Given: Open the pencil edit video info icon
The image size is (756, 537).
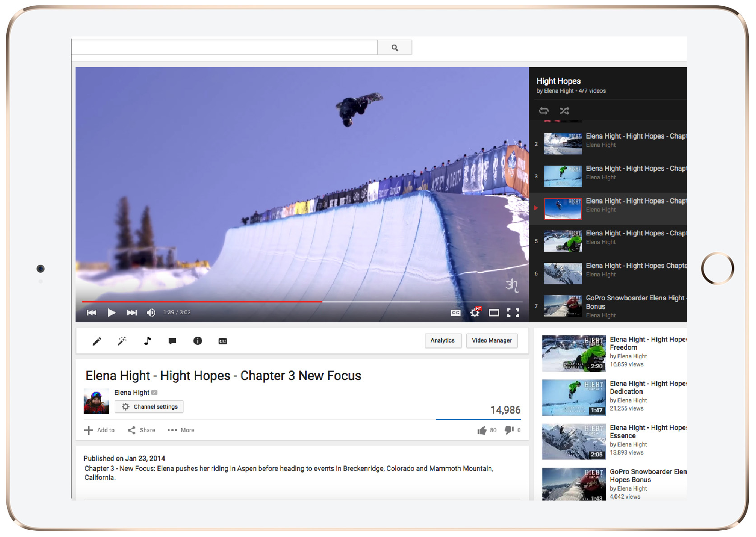Looking at the screenshot, I should tap(97, 341).
